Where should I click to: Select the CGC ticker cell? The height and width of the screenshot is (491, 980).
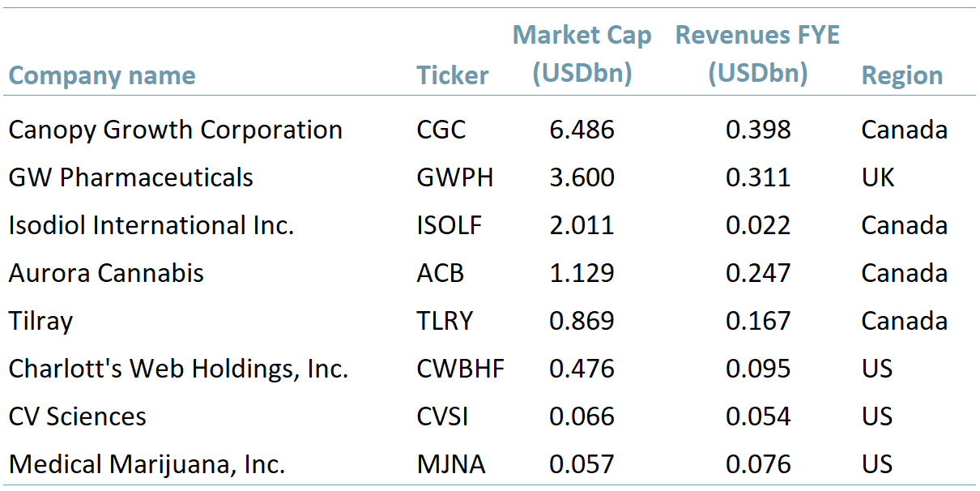pos(441,130)
